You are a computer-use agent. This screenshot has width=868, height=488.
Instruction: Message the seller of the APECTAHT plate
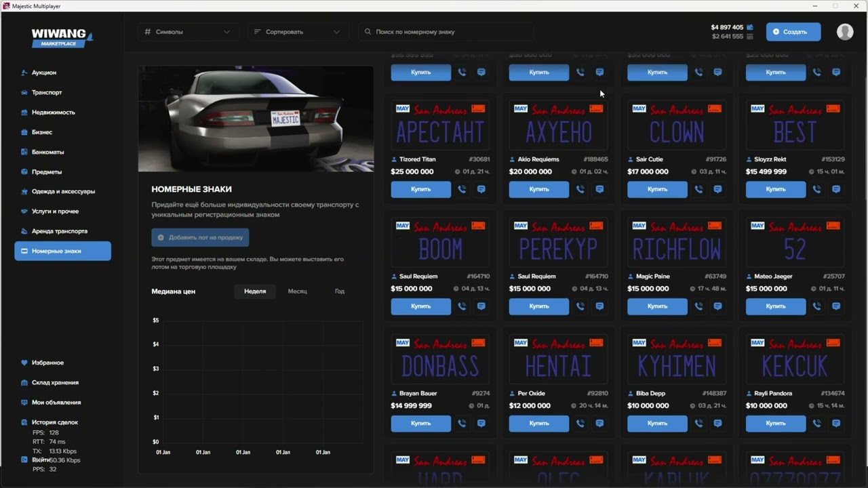[x=481, y=189]
